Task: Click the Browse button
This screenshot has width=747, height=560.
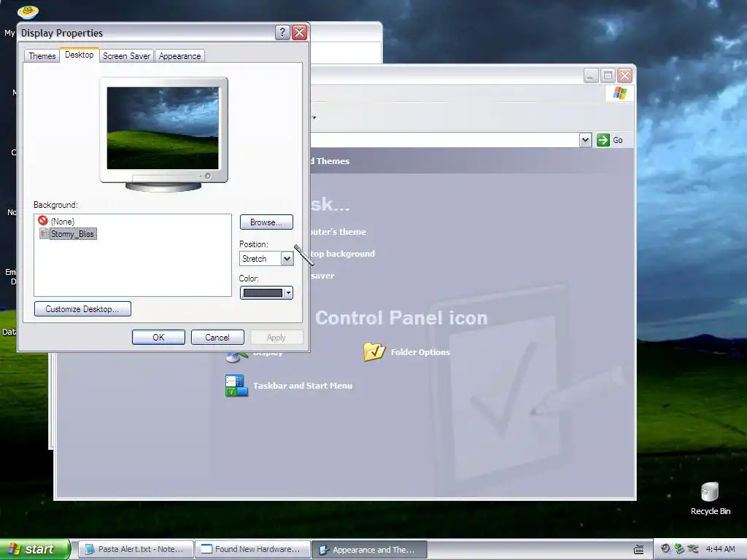Action: pyautogui.click(x=266, y=222)
